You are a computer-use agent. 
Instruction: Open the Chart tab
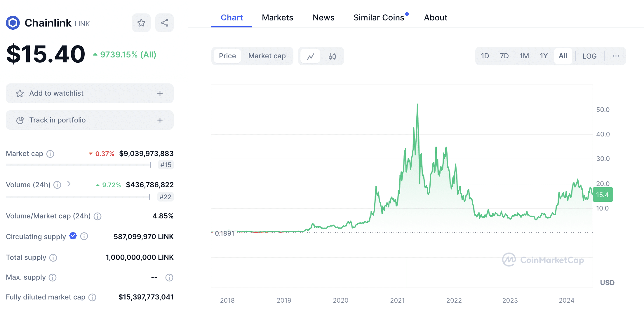232,18
